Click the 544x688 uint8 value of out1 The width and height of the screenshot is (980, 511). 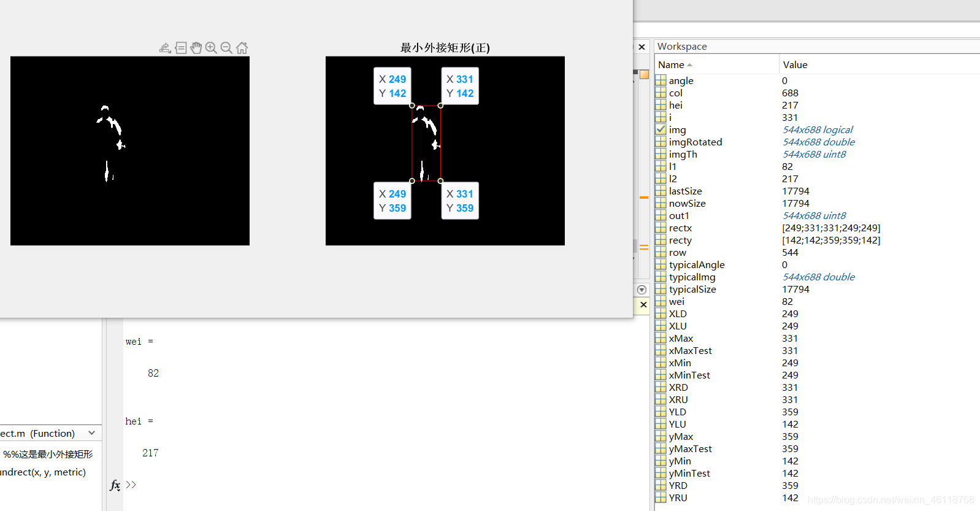click(x=814, y=215)
